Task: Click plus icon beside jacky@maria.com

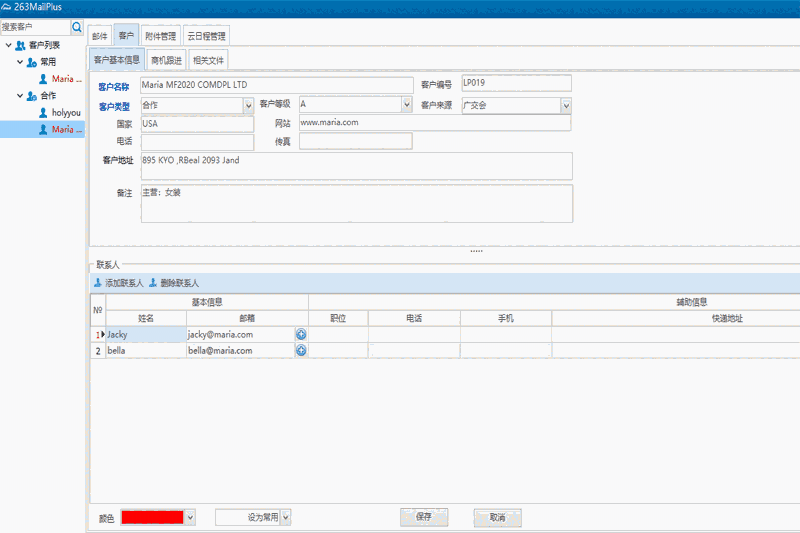Action: coord(301,335)
